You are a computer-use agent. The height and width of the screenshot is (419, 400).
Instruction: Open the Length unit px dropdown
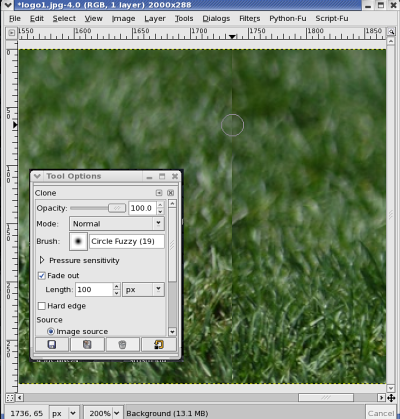click(x=143, y=289)
